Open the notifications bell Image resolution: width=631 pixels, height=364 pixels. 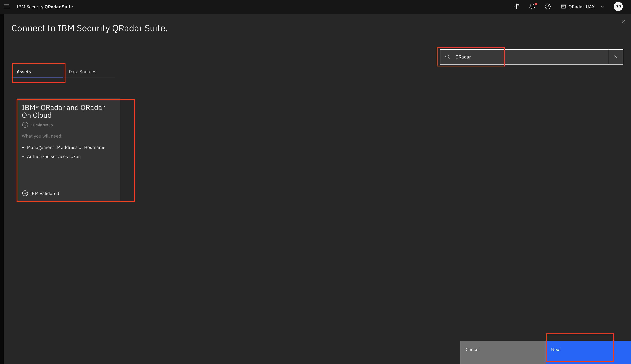point(532,7)
